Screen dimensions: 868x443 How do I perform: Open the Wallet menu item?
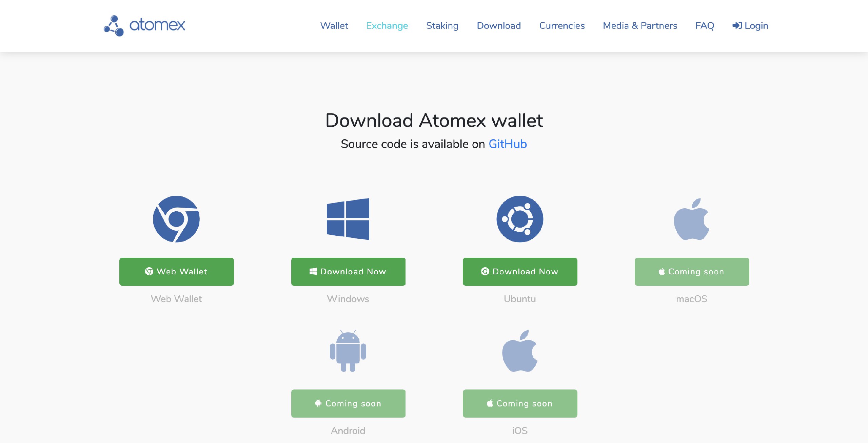point(334,25)
